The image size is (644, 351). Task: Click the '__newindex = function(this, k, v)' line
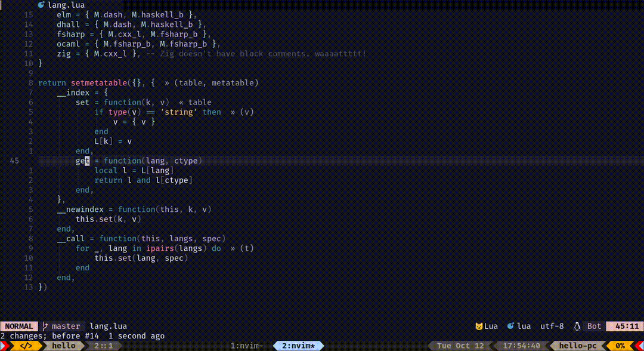tap(134, 210)
